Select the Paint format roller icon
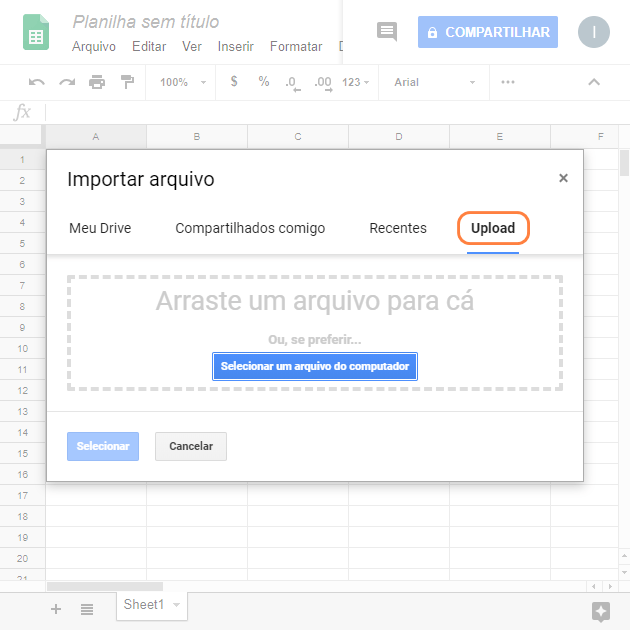The height and width of the screenshot is (630, 630). 127,82
